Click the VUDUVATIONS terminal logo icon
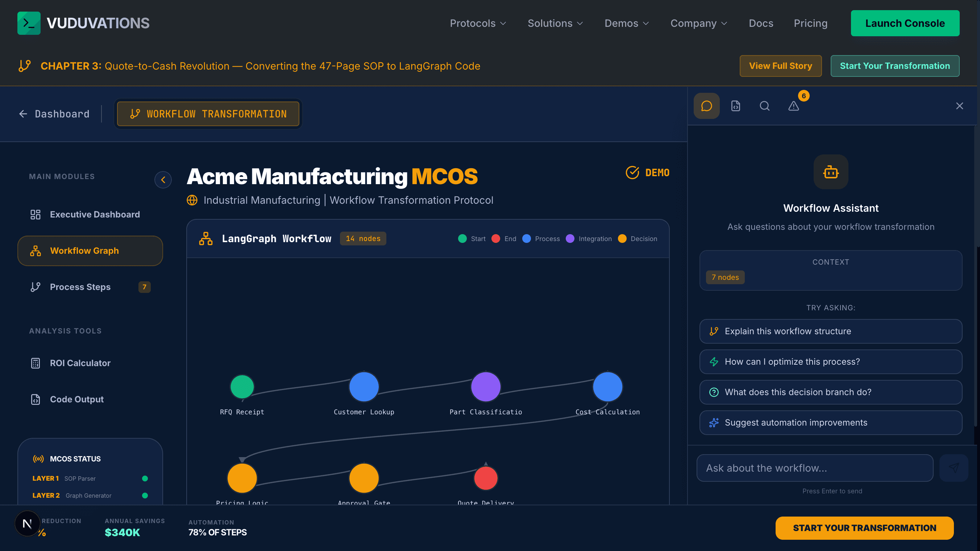This screenshot has height=551, width=980. 29,23
